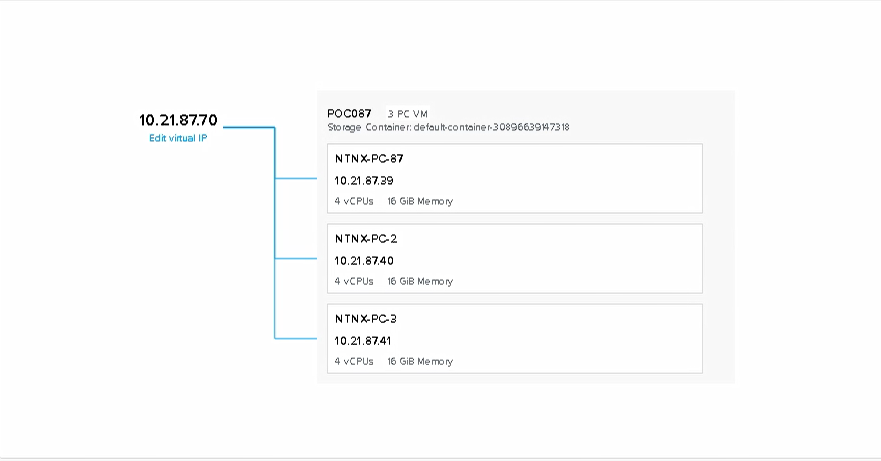Open the NTNX-PC-87 VM name
This screenshot has height=461, width=881.
click(x=369, y=158)
